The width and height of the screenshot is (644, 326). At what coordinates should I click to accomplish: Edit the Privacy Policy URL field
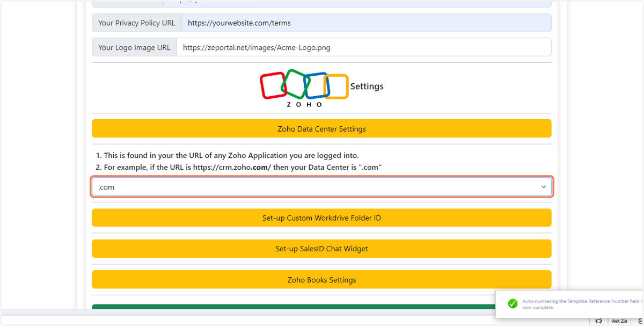367,23
